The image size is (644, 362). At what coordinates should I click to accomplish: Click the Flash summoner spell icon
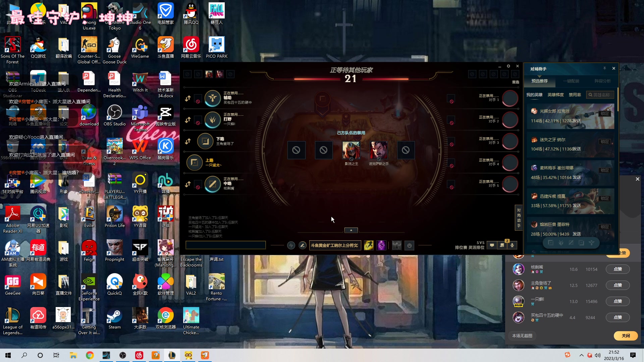tap(369, 245)
